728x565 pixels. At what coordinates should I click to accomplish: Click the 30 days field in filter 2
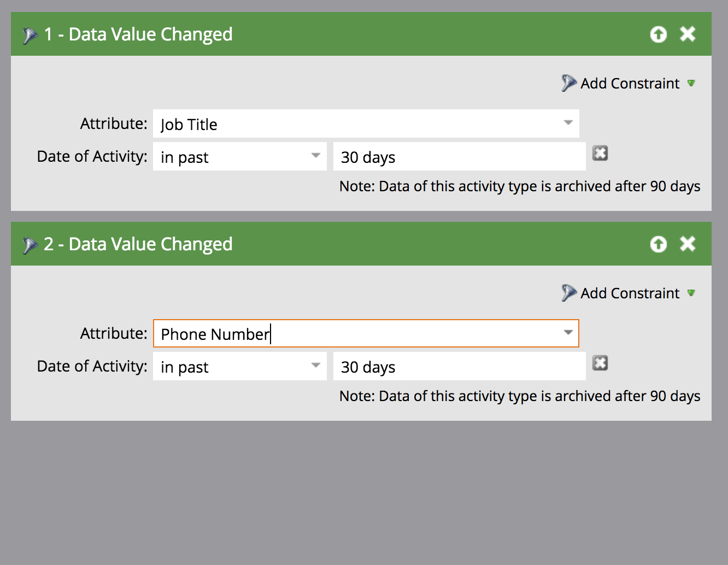click(x=459, y=366)
